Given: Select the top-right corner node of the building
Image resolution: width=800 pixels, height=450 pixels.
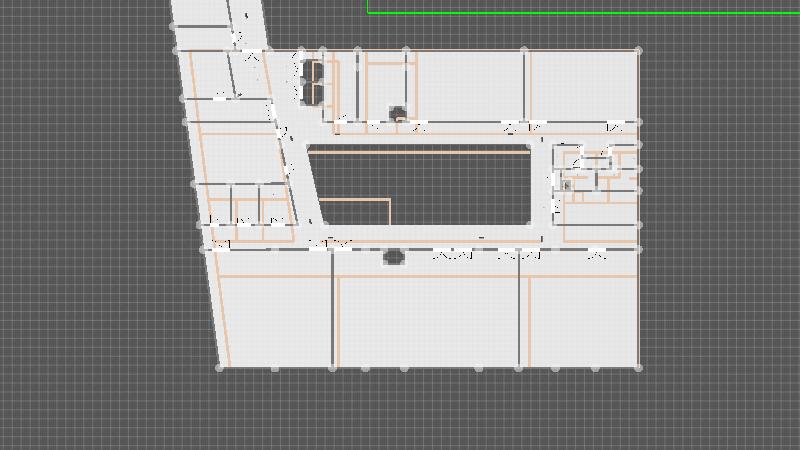Looking at the screenshot, I should [639, 49].
